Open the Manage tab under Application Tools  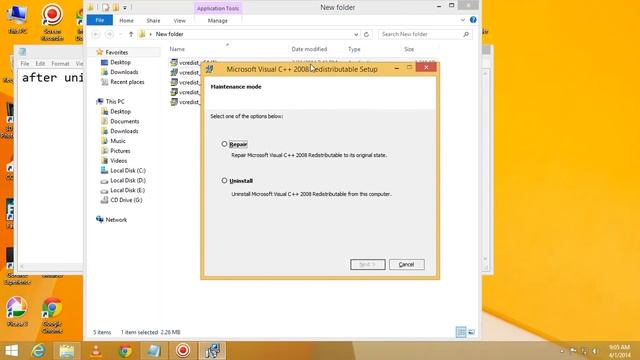pos(218,20)
